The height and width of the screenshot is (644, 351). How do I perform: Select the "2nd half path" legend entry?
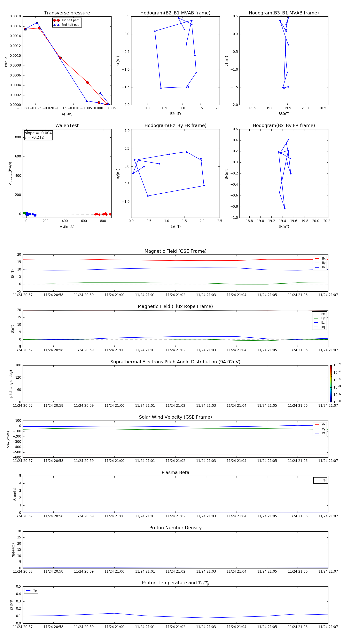[67, 25]
